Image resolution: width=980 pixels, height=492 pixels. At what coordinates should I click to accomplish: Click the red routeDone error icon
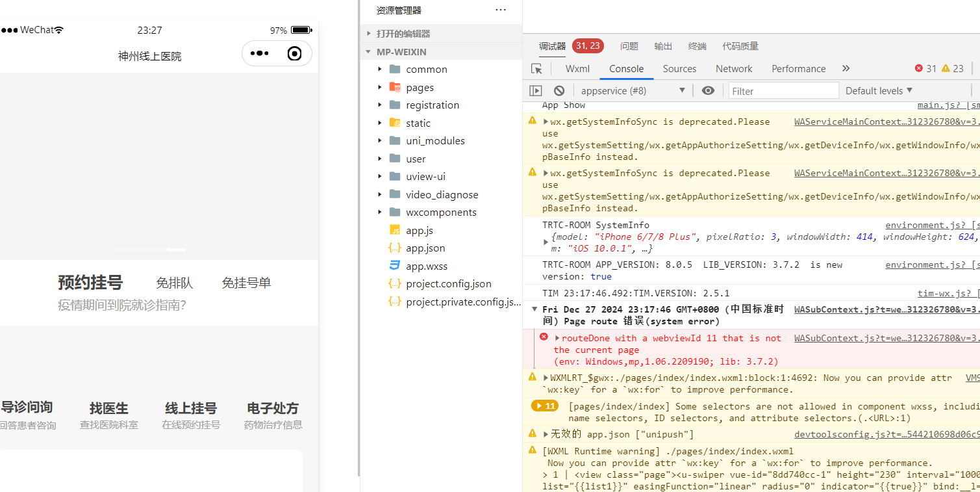(544, 337)
